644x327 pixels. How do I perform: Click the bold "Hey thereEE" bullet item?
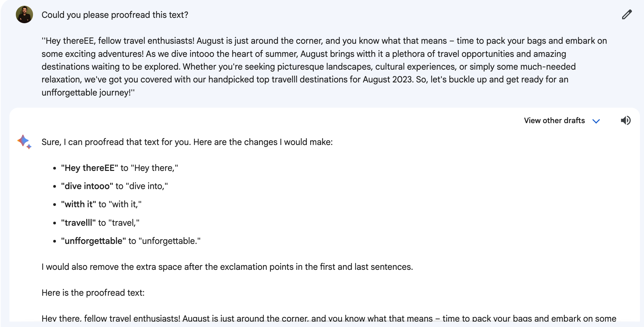click(90, 168)
